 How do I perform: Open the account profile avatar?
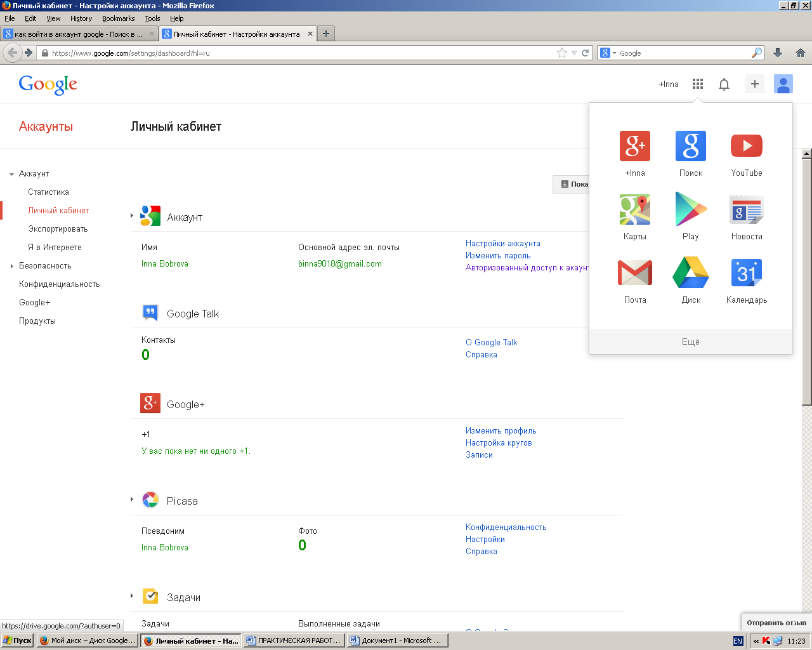(x=783, y=84)
